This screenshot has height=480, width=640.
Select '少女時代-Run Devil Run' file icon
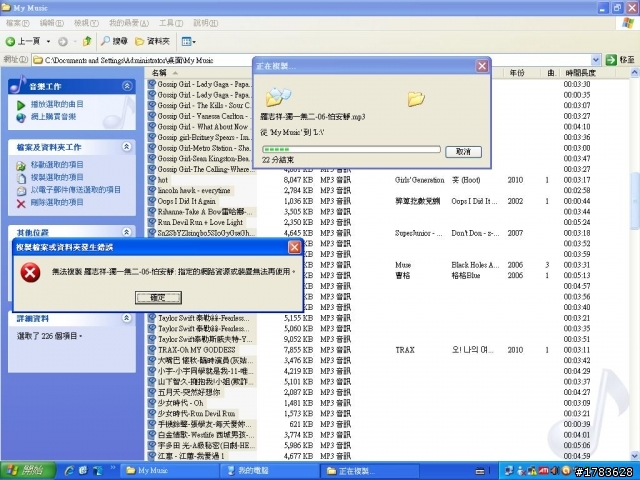click(152, 413)
